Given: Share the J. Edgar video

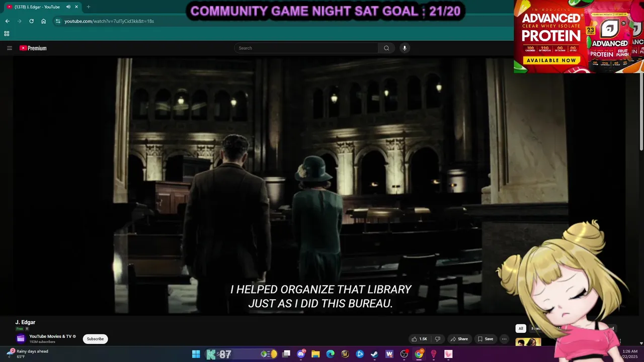Looking at the screenshot, I should click(x=459, y=339).
